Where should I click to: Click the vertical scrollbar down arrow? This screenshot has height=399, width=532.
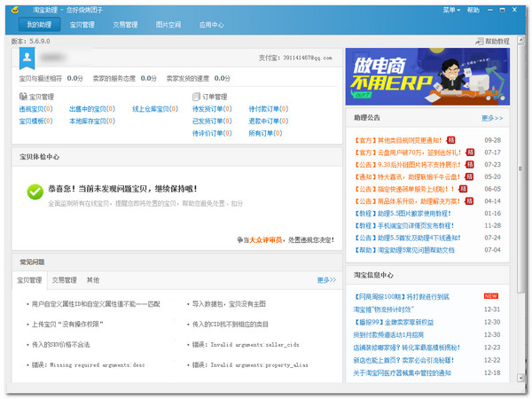(x=520, y=378)
